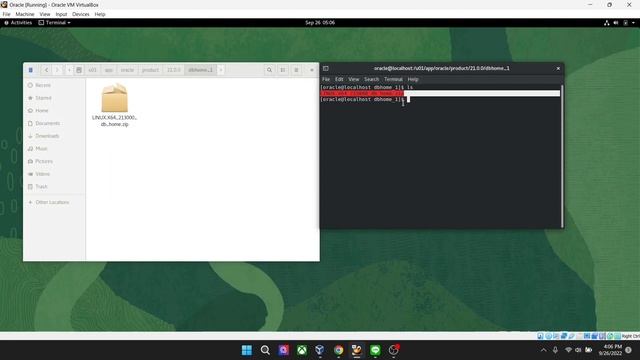Click the Windows battery tray icon

[x=589, y=350]
